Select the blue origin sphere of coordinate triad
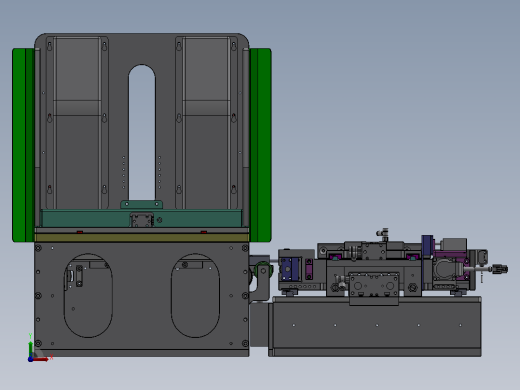This screenshot has height=390, width=520. click(30, 359)
